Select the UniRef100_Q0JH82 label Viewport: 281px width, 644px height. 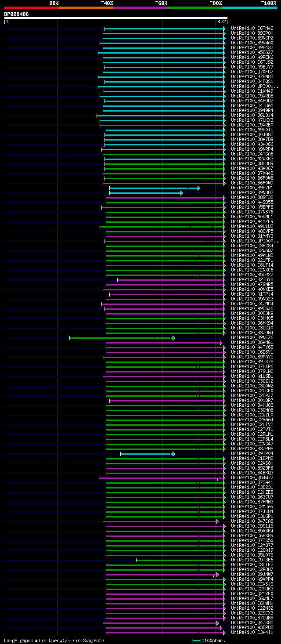pyautogui.click(x=252, y=135)
